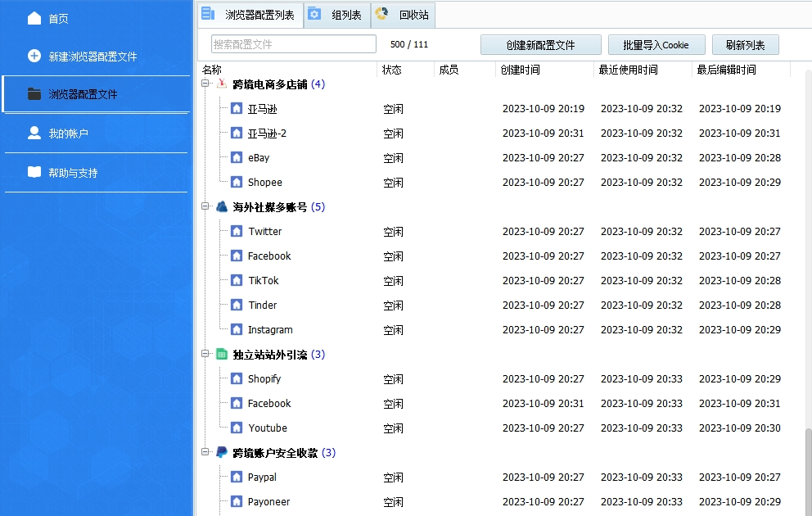Select the Payoneer profile row
This screenshot has height=516, width=812.
[x=270, y=501]
